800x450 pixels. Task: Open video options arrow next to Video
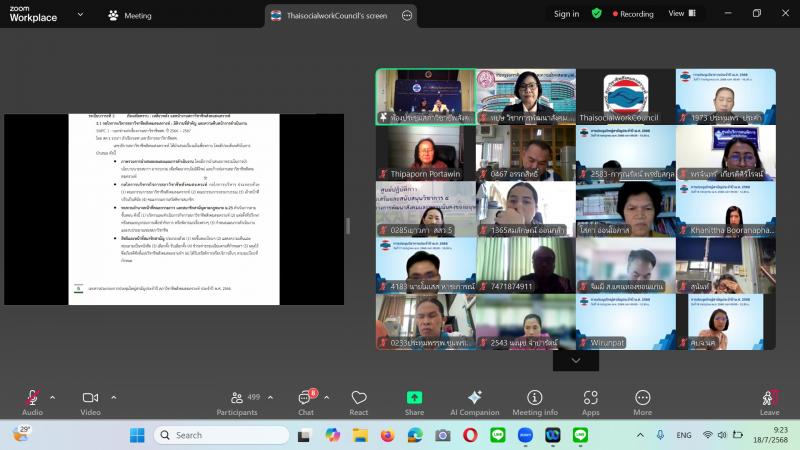[114, 397]
